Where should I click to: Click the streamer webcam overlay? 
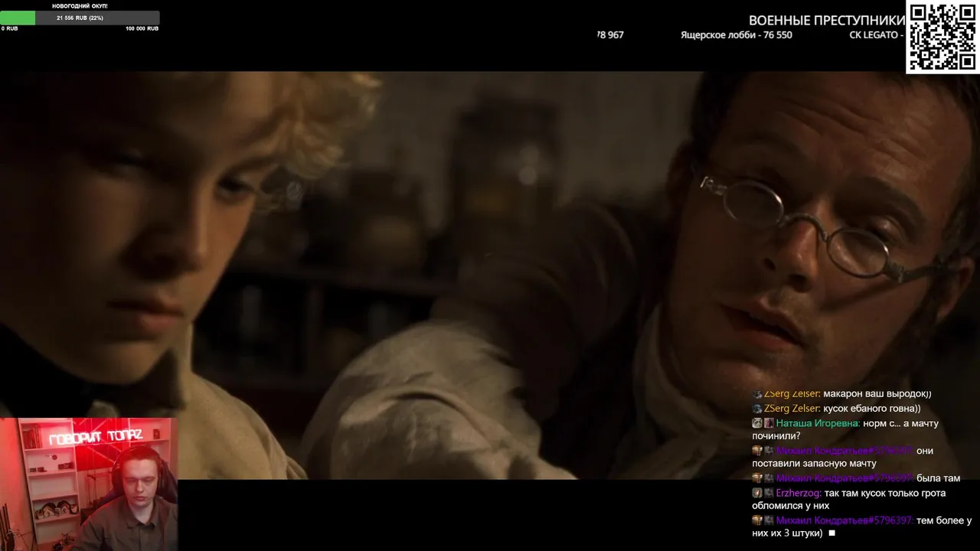(89, 484)
